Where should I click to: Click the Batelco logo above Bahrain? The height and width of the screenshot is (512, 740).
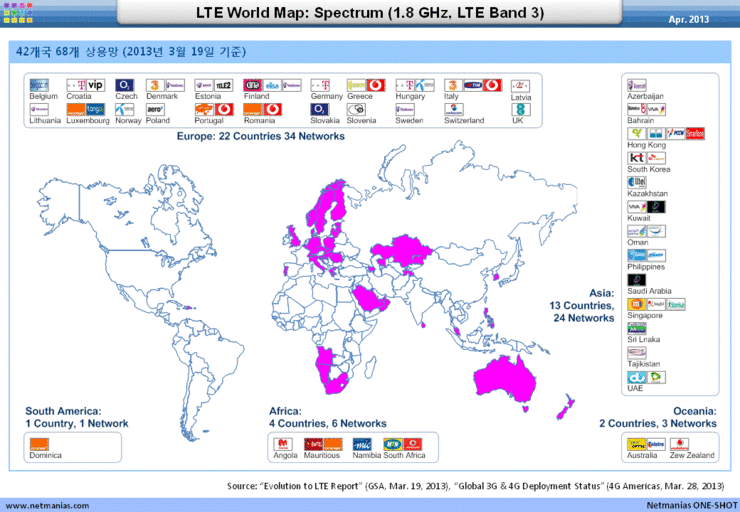tap(637, 109)
